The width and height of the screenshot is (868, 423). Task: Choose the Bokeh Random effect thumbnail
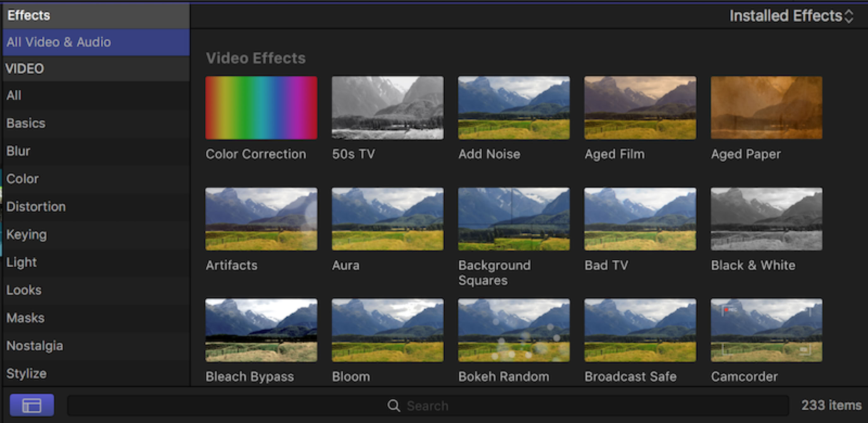pyautogui.click(x=514, y=330)
